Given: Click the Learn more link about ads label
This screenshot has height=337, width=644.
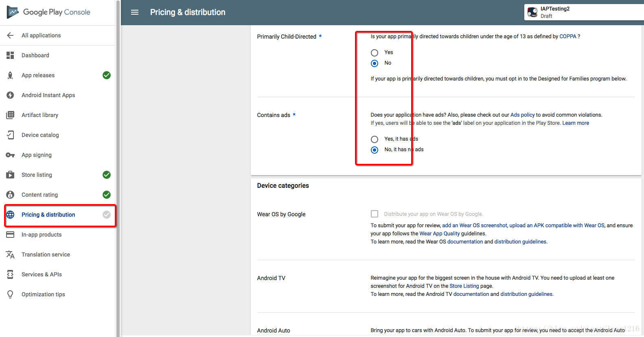Looking at the screenshot, I should click(576, 123).
